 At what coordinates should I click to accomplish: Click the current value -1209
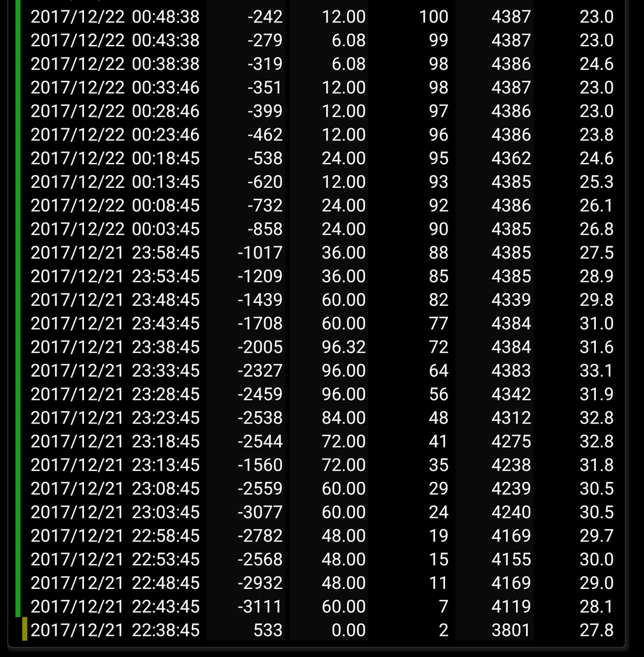261,276
